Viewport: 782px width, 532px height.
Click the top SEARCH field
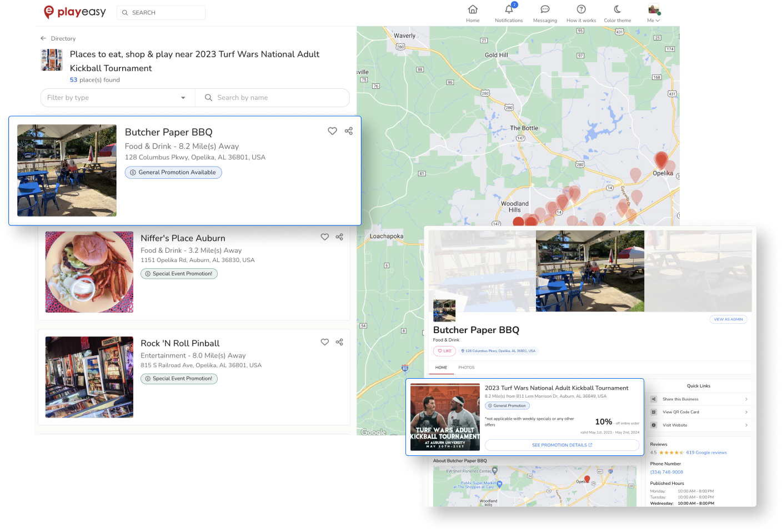(x=161, y=12)
